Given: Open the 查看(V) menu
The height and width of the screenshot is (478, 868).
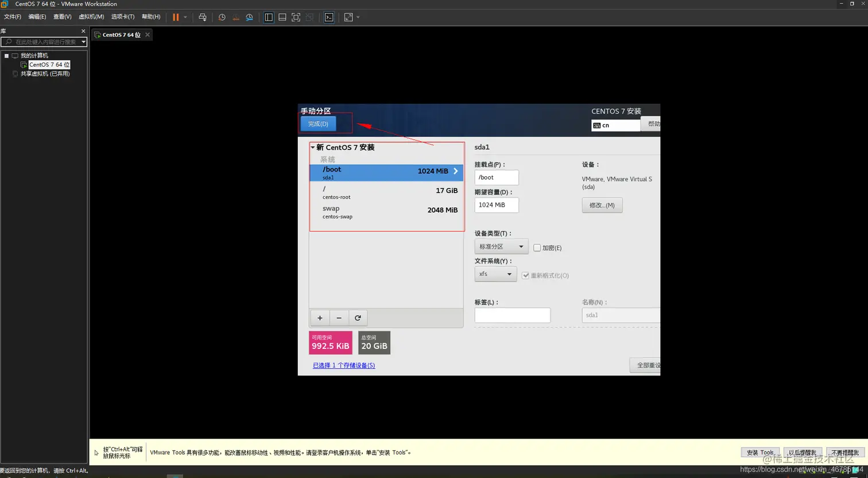Looking at the screenshot, I should coord(63,17).
